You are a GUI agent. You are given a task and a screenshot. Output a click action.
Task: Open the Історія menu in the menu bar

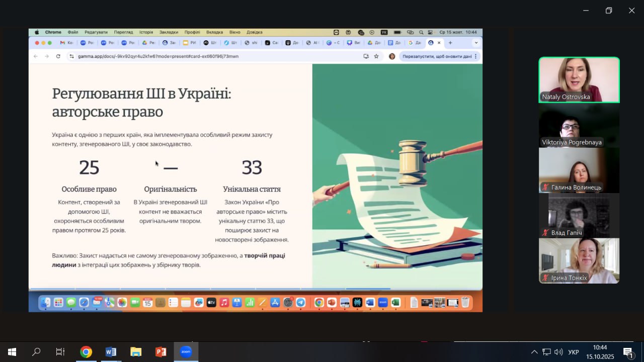coord(146,32)
